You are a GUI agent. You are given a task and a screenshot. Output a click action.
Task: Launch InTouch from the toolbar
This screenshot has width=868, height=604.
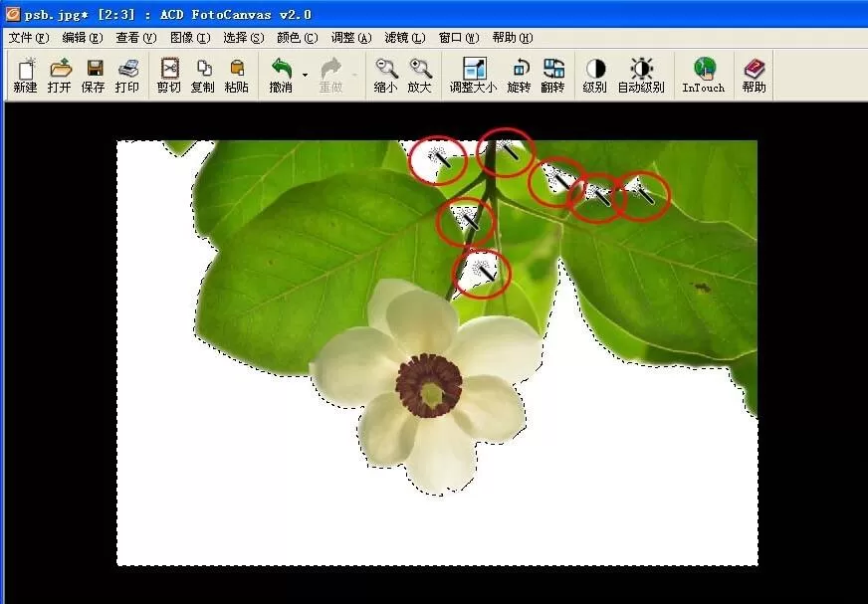(x=704, y=76)
